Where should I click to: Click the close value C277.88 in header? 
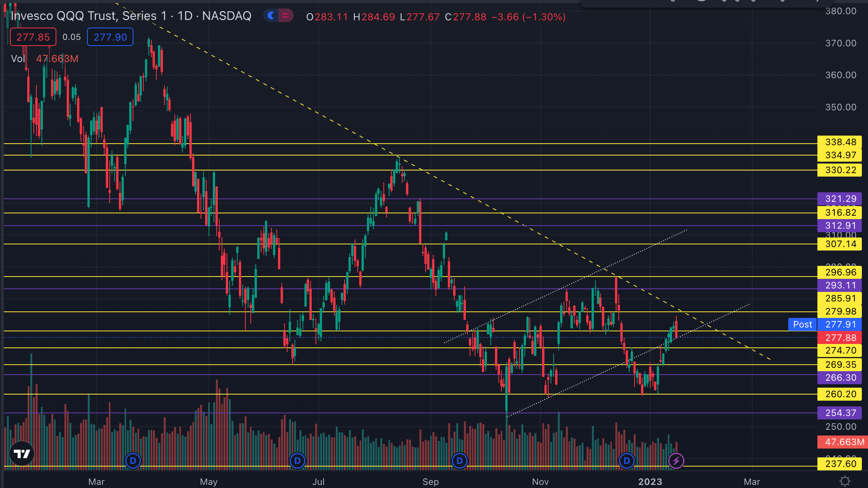[465, 17]
